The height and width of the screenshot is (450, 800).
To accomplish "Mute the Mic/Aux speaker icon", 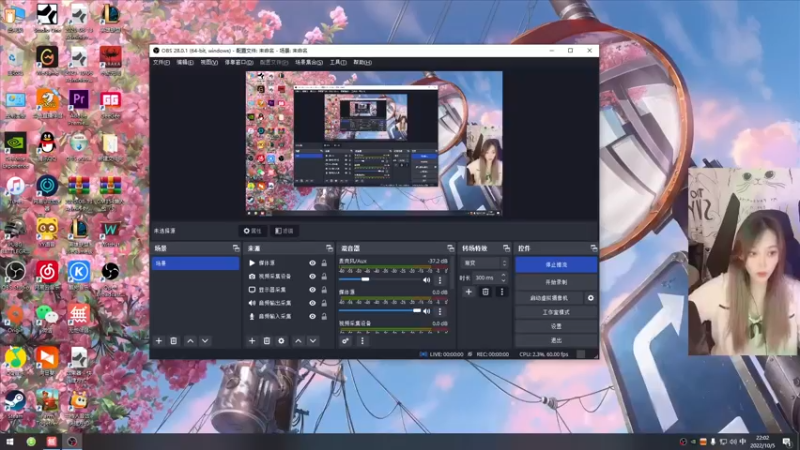I will tap(427, 280).
